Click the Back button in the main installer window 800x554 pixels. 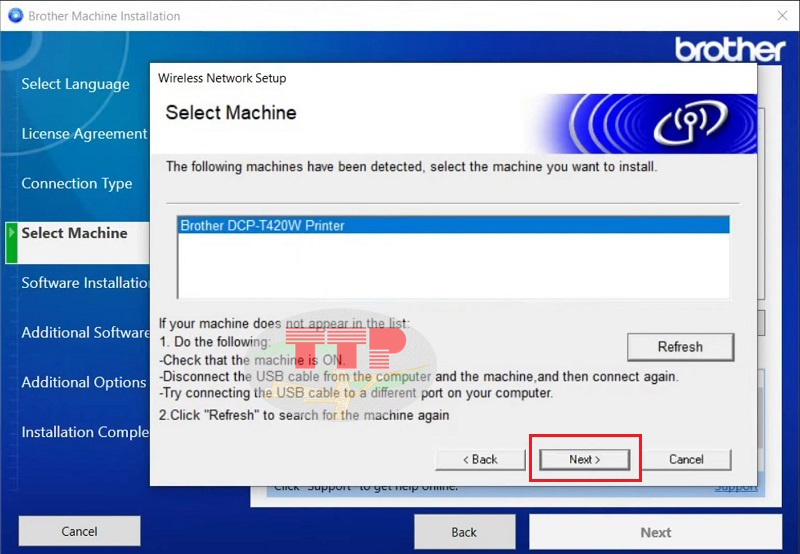(464, 532)
